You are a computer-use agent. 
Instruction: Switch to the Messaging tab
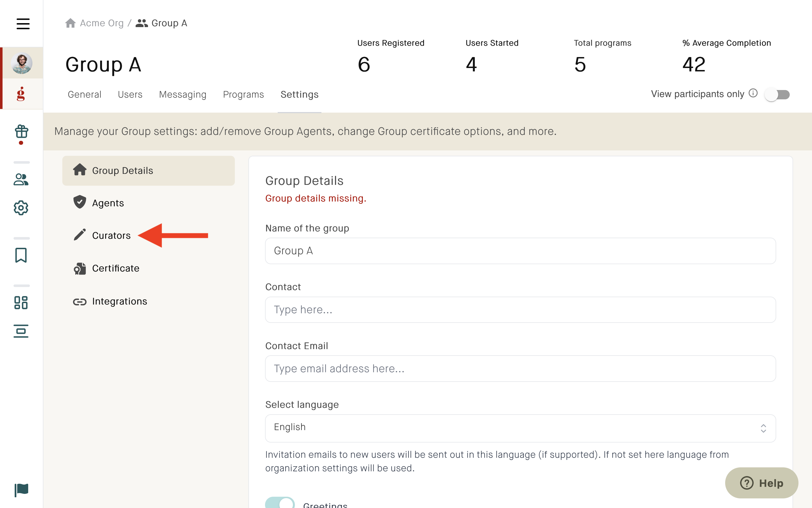click(183, 95)
